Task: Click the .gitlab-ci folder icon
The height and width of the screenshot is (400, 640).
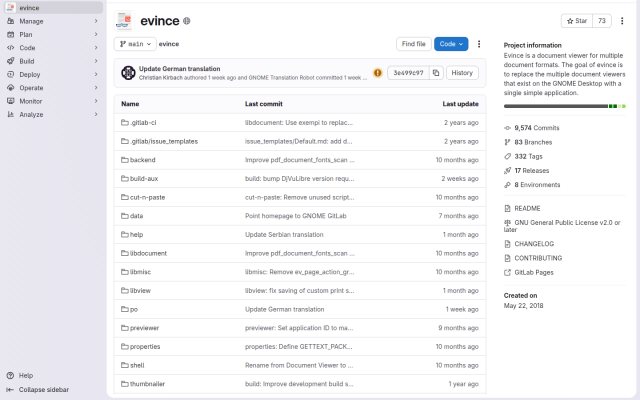Action: (125, 122)
